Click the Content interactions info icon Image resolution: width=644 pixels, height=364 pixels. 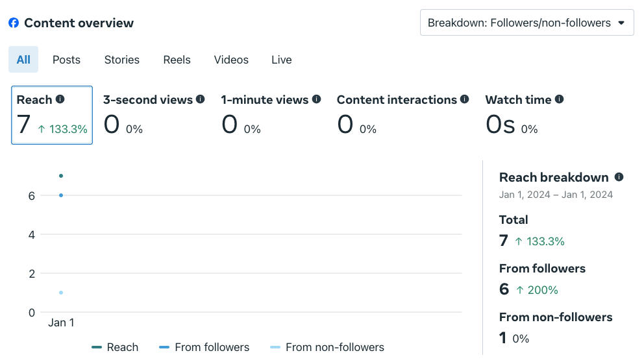[x=465, y=99]
